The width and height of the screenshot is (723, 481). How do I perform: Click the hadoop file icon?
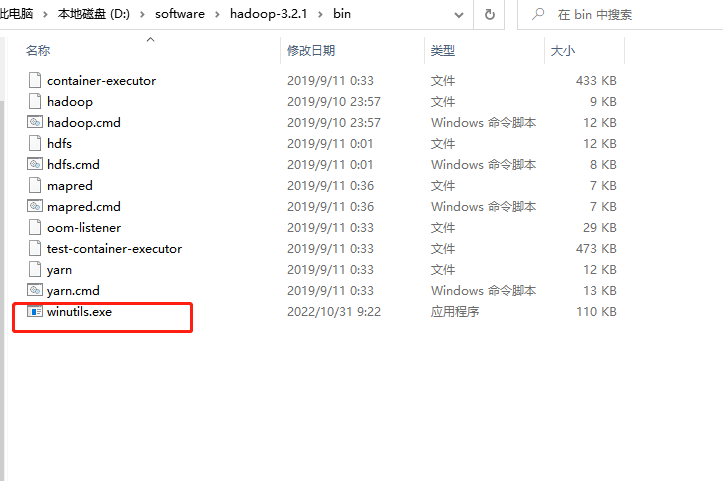35,101
